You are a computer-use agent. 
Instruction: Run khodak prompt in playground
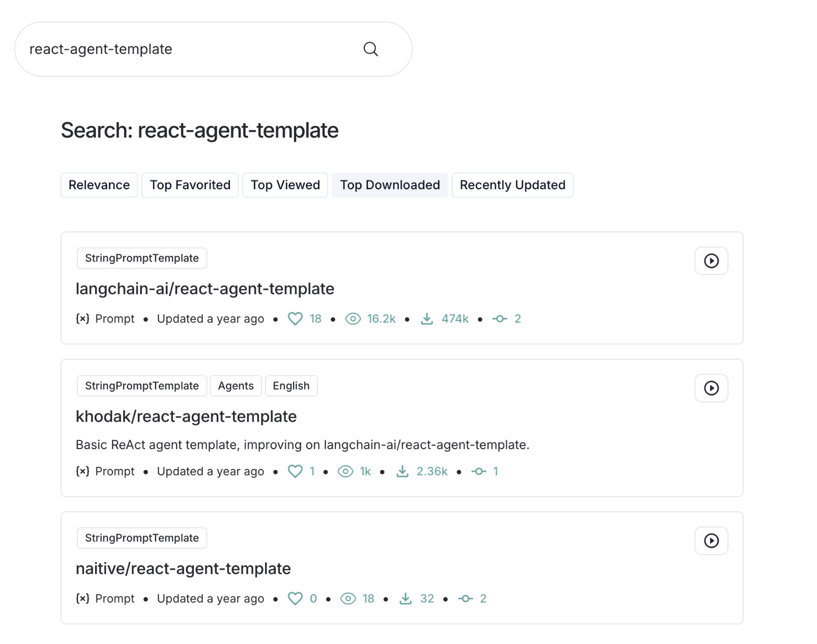pyautogui.click(x=711, y=388)
